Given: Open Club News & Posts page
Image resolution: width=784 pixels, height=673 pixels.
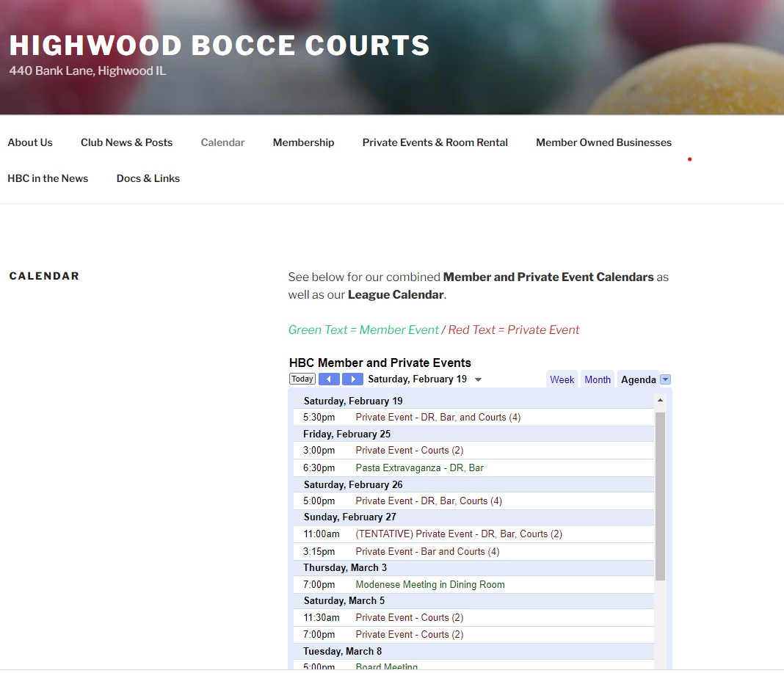Looking at the screenshot, I should [126, 142].
